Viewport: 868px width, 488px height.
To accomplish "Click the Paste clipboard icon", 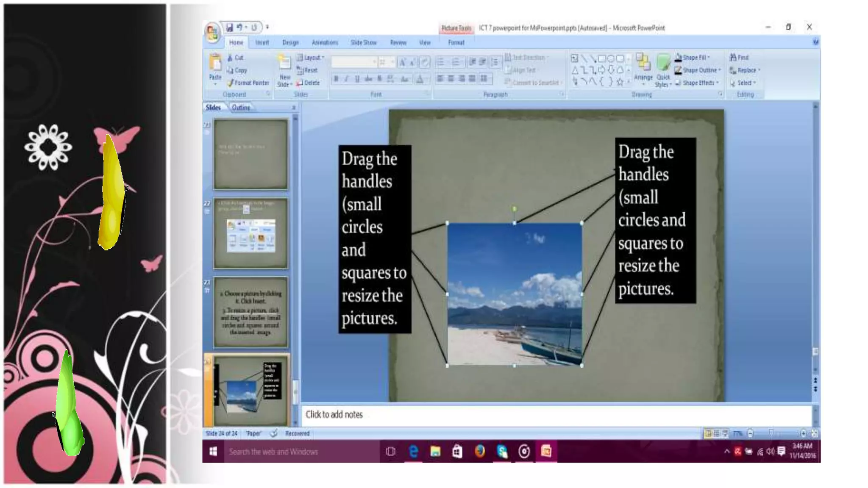I will [215, 63].
